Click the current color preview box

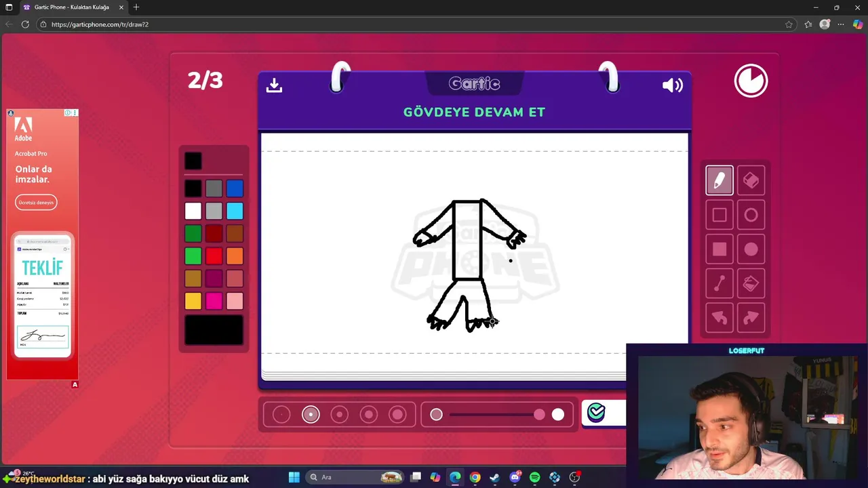pos(193,161)
